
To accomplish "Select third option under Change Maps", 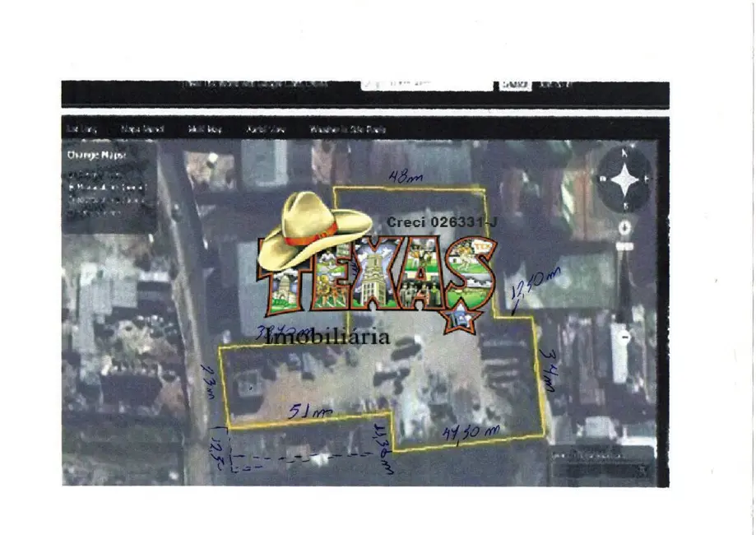I will (x=107, y=200).
